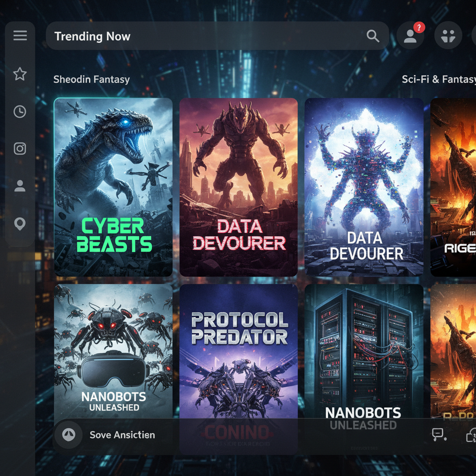Open the hamburger menu in the sidebar
The width and height of the screenshot is (476, 476).
(20, 36)
